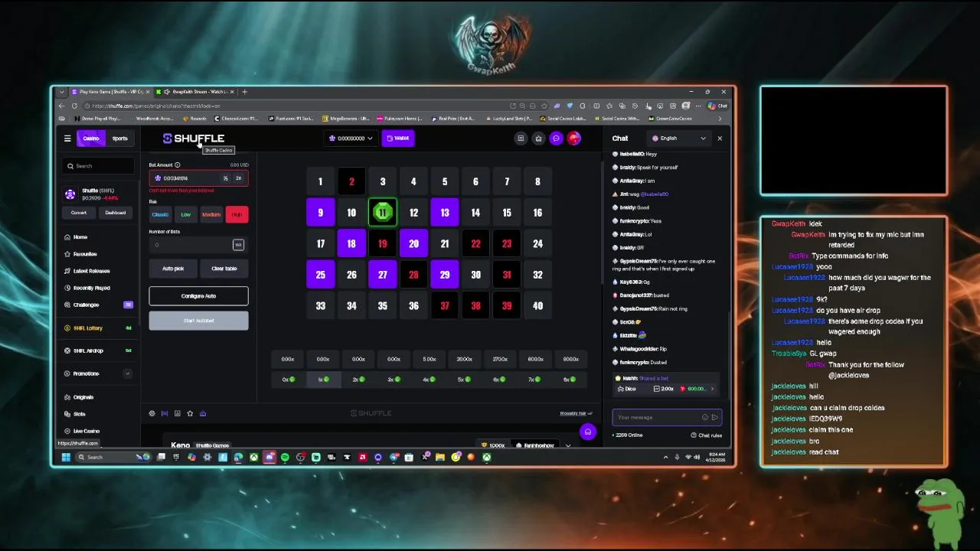
Task: Reload the browser page
Action: coord(74,106)
